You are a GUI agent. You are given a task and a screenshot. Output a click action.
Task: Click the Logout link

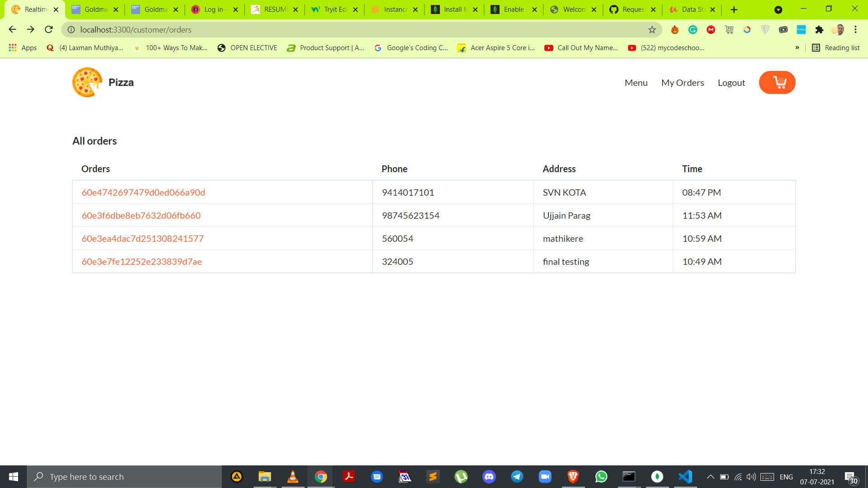(731, 83)
